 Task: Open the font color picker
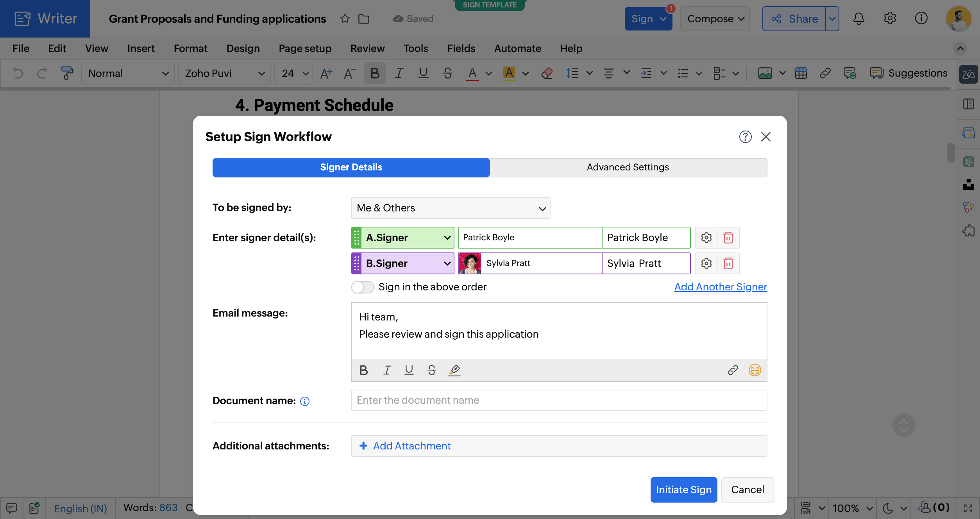coord(488,73)
